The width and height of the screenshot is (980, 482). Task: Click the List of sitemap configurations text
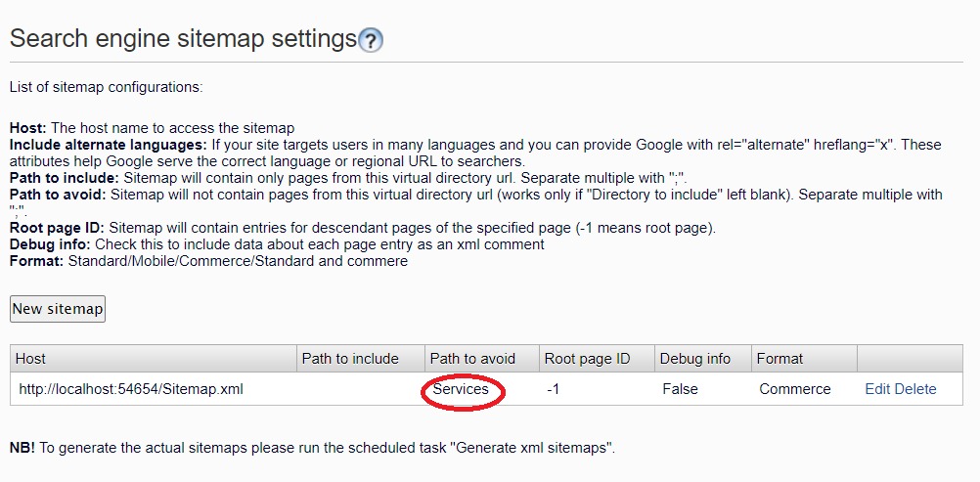point(106,87)
